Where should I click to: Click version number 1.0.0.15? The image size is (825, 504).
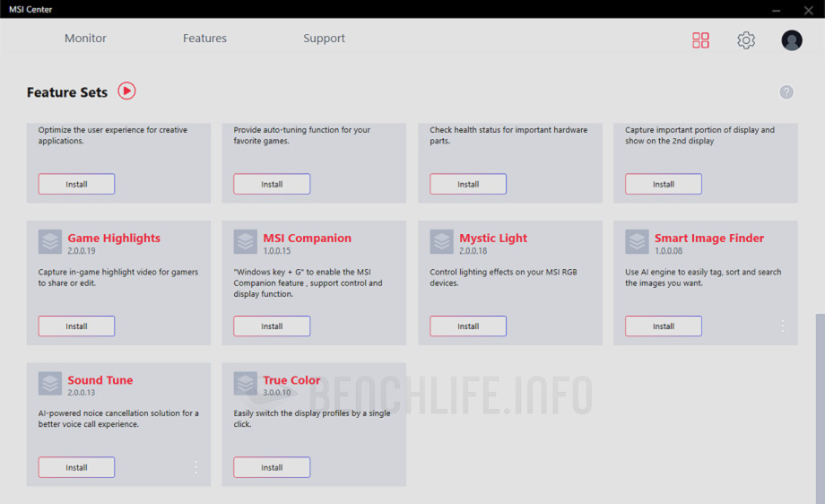click(x=277, y=251)
